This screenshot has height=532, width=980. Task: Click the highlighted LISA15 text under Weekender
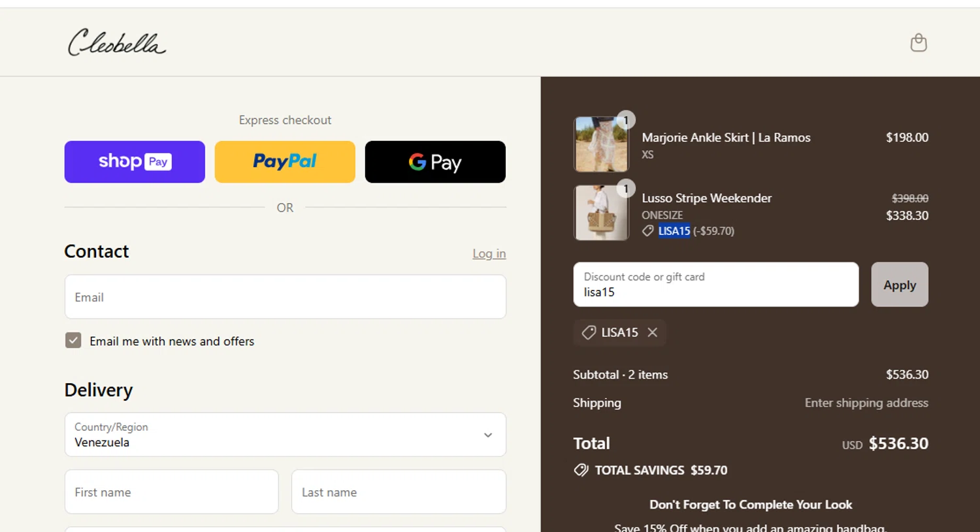tap(674, 230)
